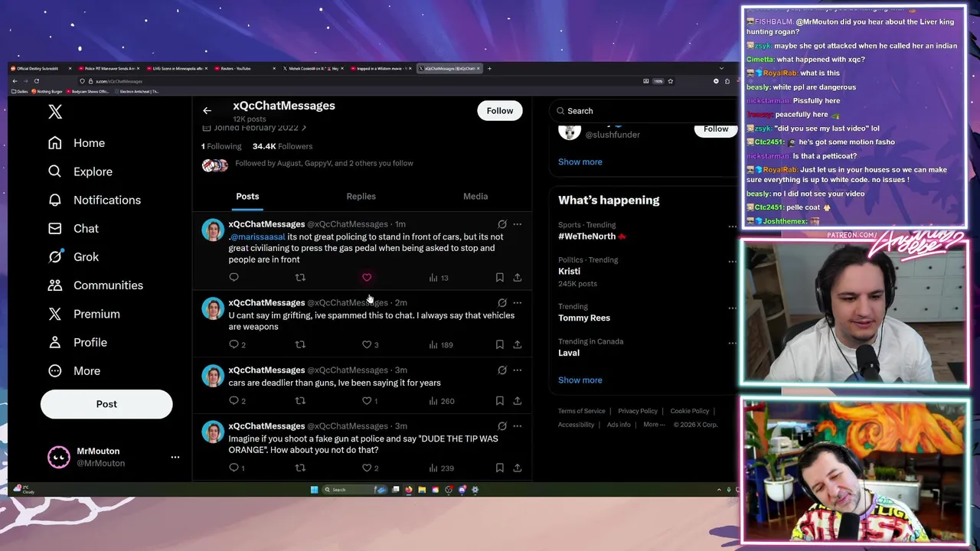Expand the More menu in sidebar
980x551 pixels.
[x=74, y=370]
